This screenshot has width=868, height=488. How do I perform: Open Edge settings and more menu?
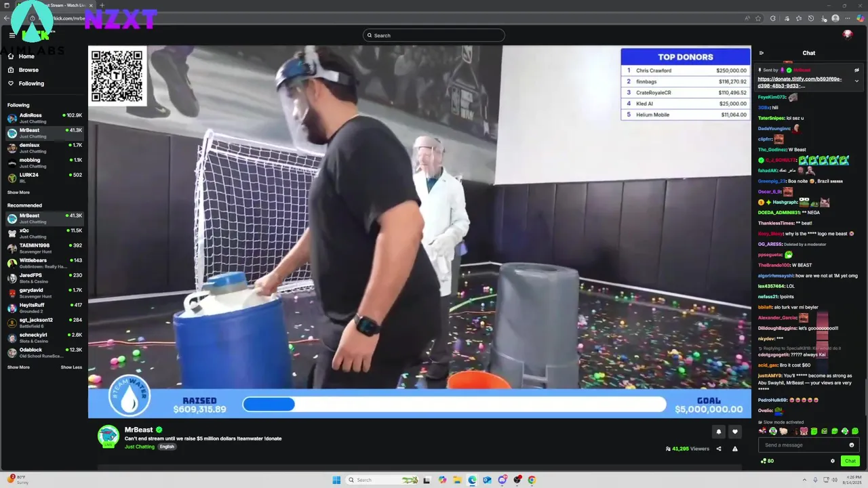848,18
